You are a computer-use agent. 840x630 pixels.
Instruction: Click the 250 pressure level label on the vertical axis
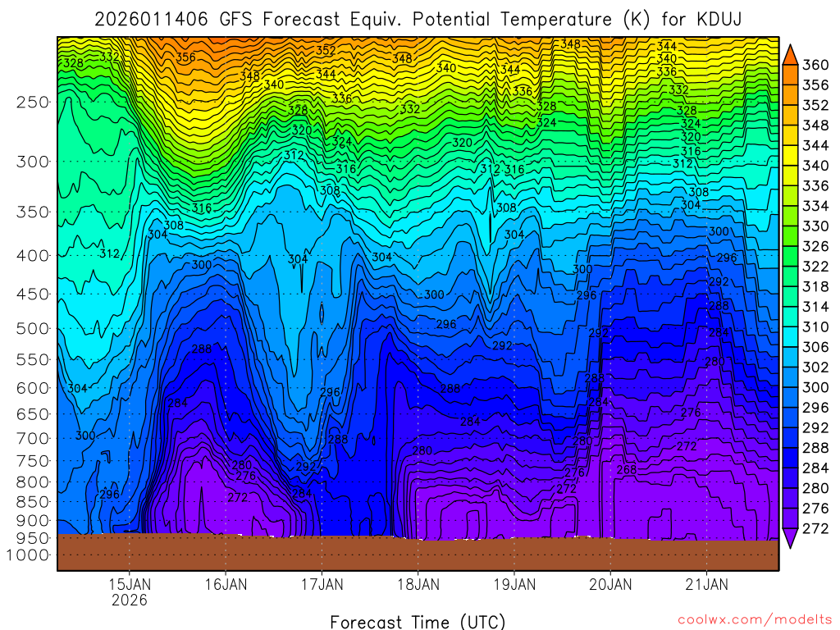click(33, 102)
